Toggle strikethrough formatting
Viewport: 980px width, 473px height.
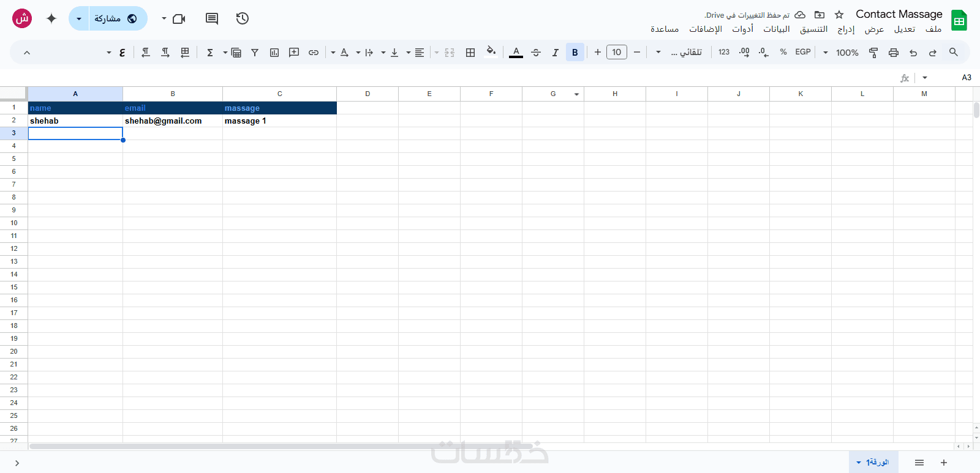tap(536, 53)
